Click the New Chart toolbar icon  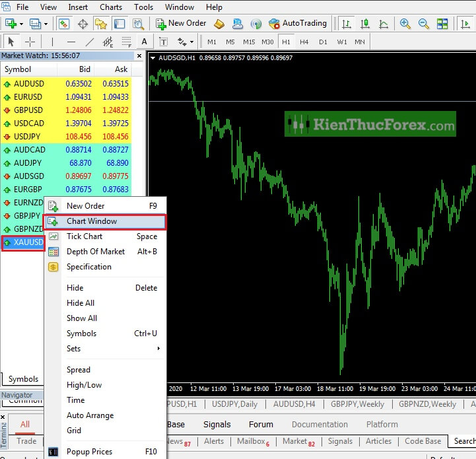11,23
